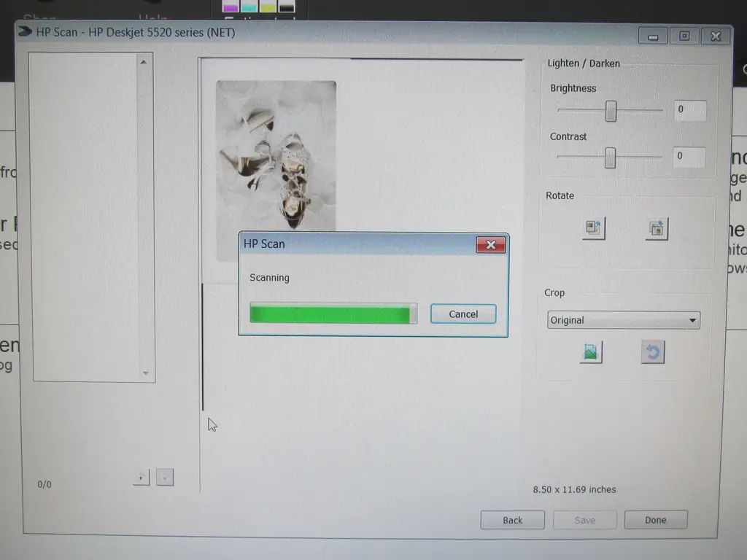Image resolution: width=747 pixels, height=560 pixels.
Task: Click the "Scanning" status text
Action: [x=269, y=278]
